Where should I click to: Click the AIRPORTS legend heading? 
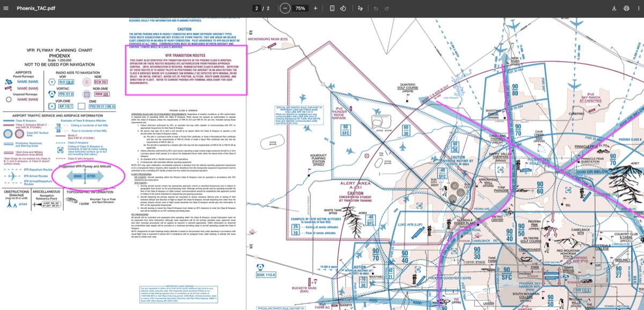tap(24, 72)
